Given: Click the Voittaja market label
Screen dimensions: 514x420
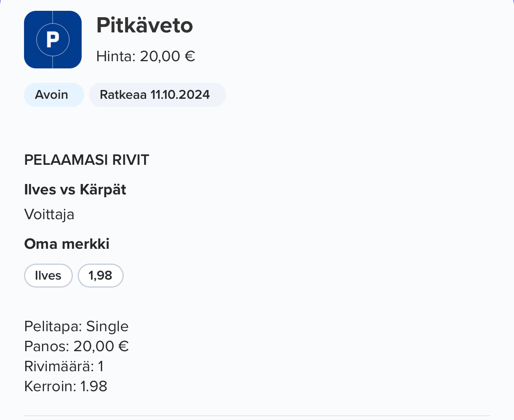Looking at the screenshot, I should [49, 214].
